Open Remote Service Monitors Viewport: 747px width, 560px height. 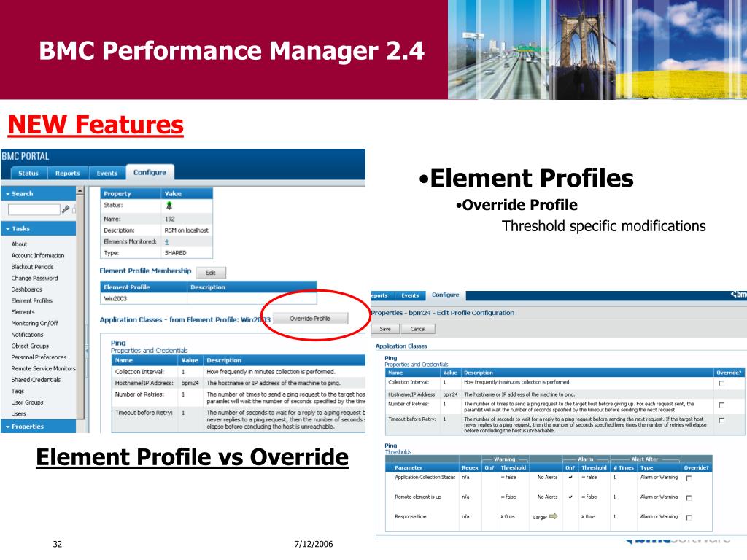pyautogui.click(x=43, y=369)
